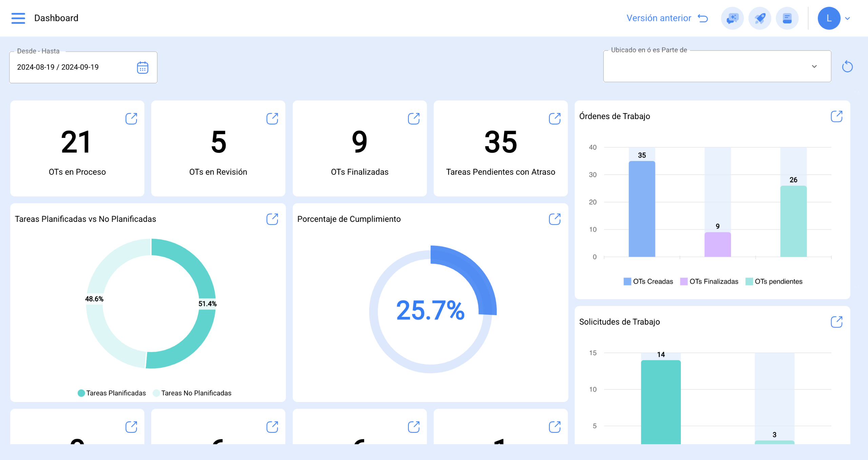Viewport: 868px width, 460px height.
Task: Click the refresh dashboard icon
Action: pos(847,66)
